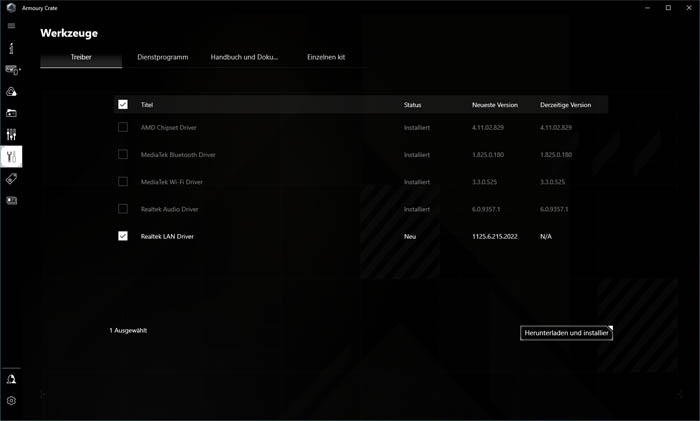
Task: Tick the MediaTek Wi-Fi Driver checkbox
Action: point(123,182)
